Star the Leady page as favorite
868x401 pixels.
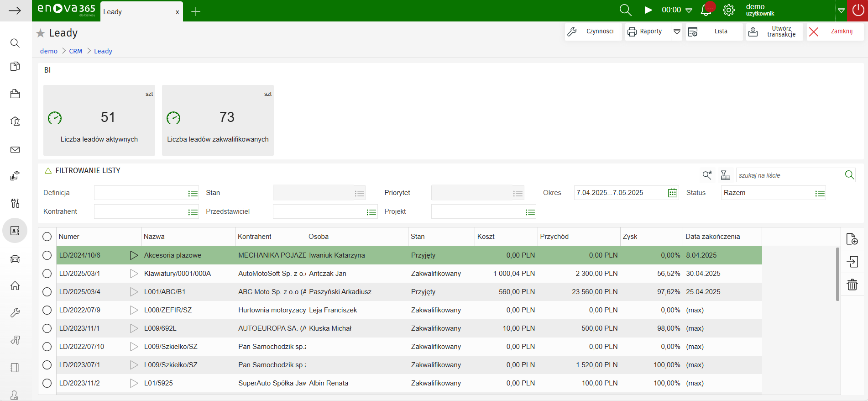[41, 33]
